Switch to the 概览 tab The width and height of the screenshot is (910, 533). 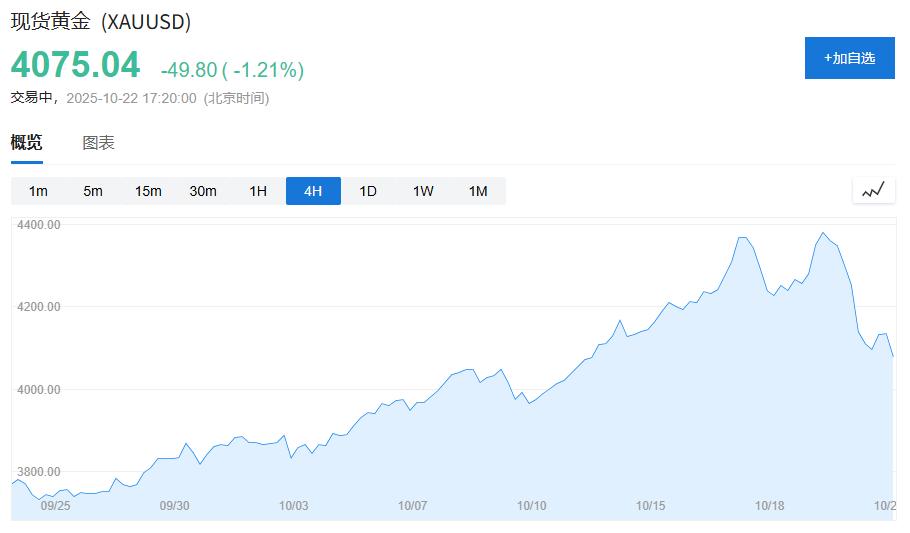[27, 143]
